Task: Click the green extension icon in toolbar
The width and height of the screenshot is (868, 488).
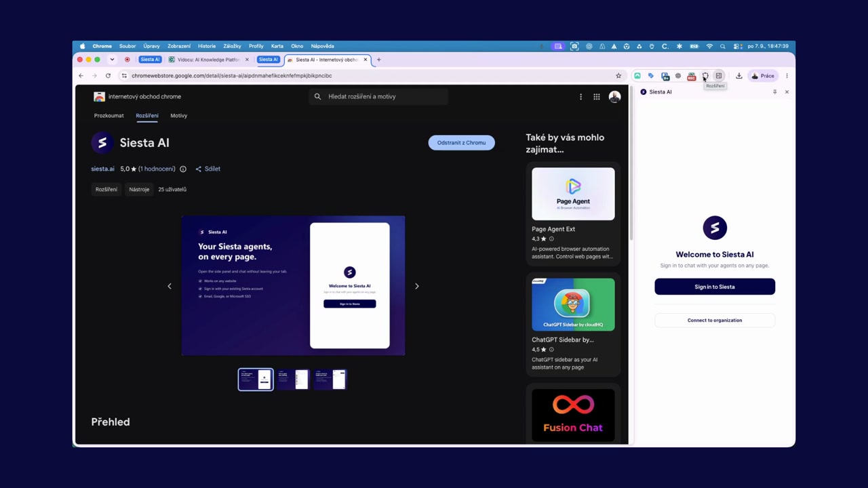Action: pyautogui.click(x=637, y=76)
